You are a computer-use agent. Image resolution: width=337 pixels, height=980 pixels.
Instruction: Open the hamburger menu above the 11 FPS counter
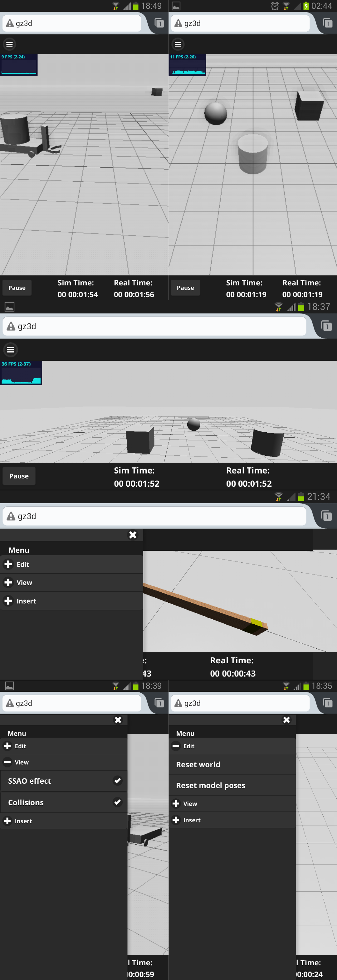[178, 44]
